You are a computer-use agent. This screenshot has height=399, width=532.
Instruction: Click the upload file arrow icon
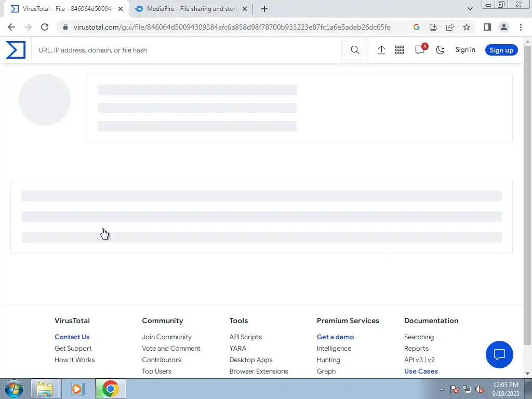click(x=381, y=50)
